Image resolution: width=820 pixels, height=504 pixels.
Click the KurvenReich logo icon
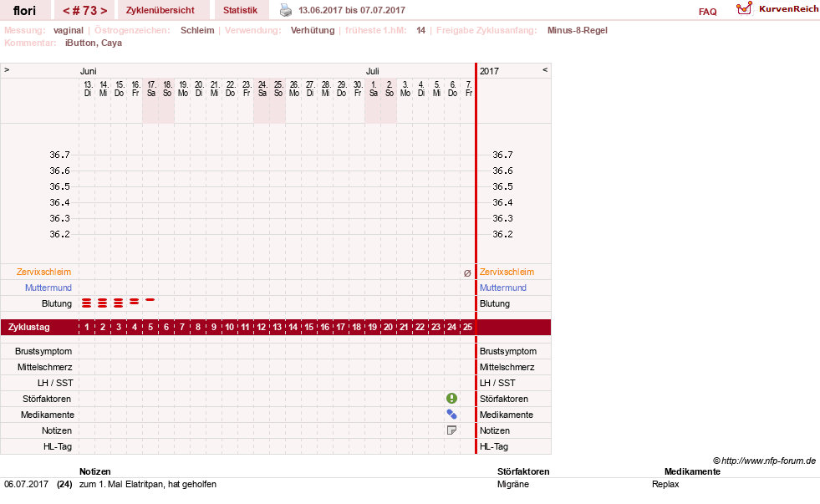(x=744, y=8)
